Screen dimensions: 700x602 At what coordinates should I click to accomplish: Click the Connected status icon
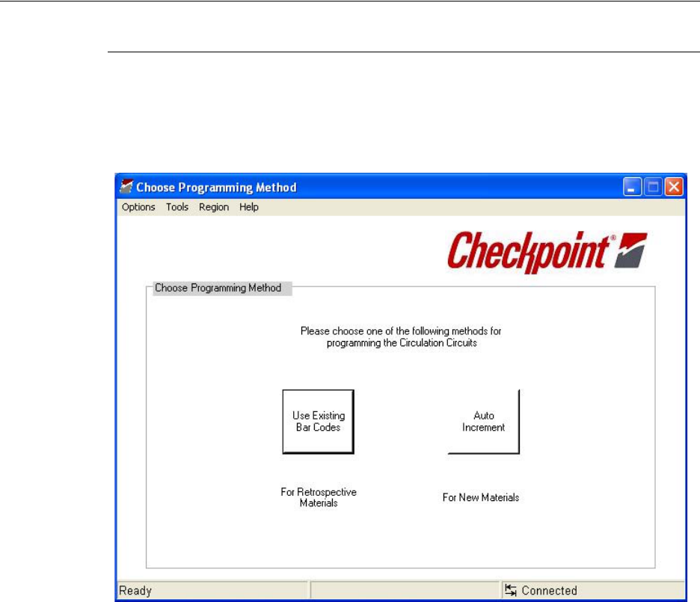pos(511,590)
